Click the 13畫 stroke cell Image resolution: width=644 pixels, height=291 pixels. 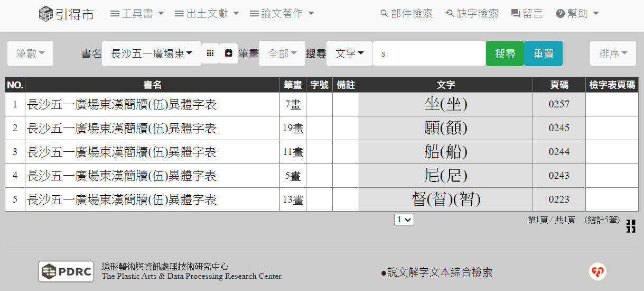(x=293, y=200)
